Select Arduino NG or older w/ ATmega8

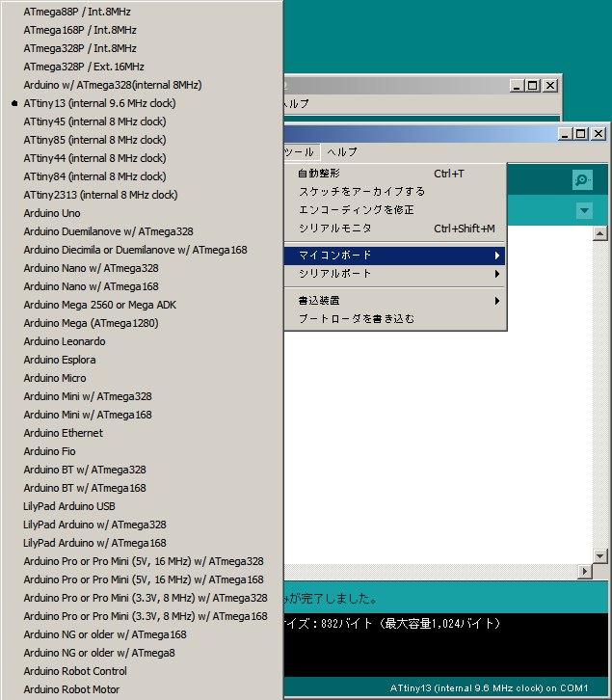click(142, 652)
